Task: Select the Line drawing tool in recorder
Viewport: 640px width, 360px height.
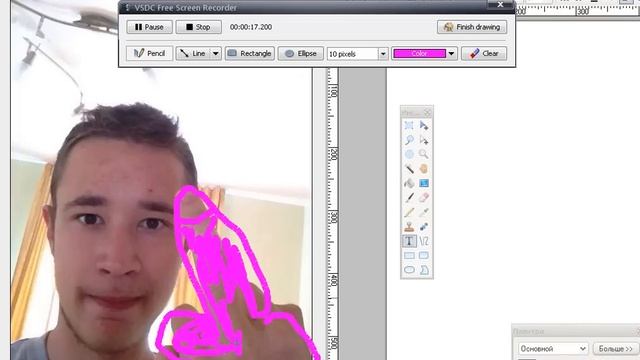Action: [x=193, y=53]
